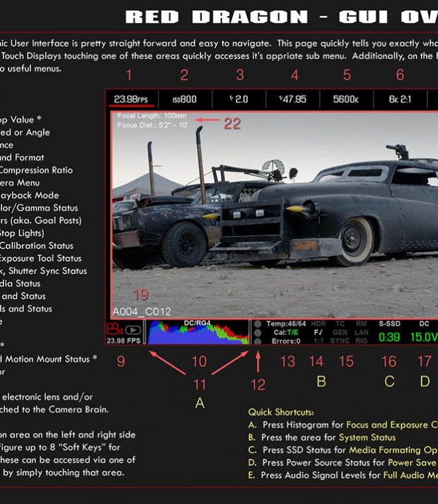Click the Calibration Status list entry

[x=36, y=245]
